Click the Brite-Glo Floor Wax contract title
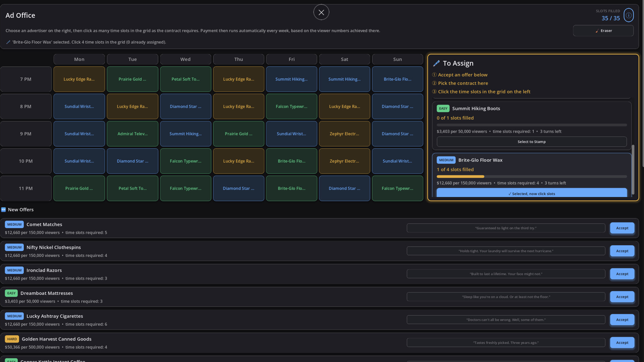 [480, 160]
